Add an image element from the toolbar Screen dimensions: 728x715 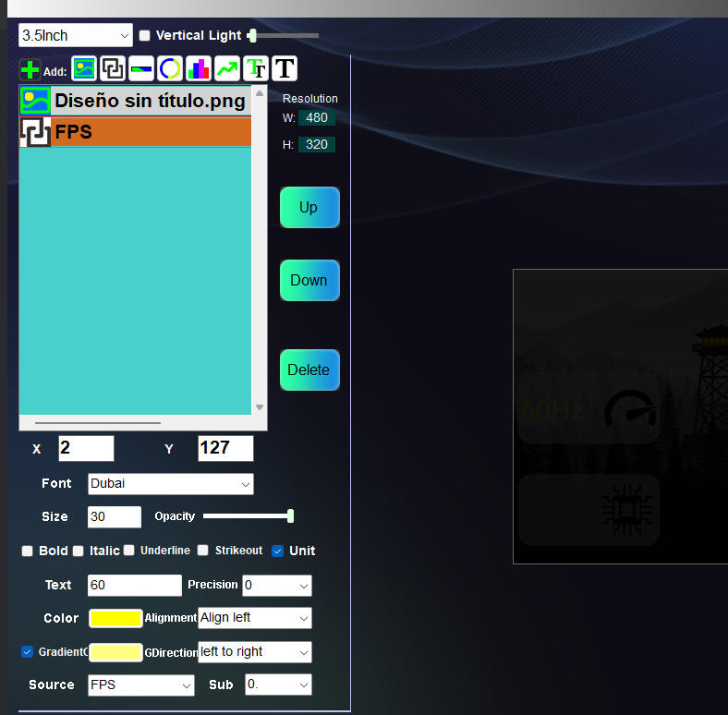(84, 68)
